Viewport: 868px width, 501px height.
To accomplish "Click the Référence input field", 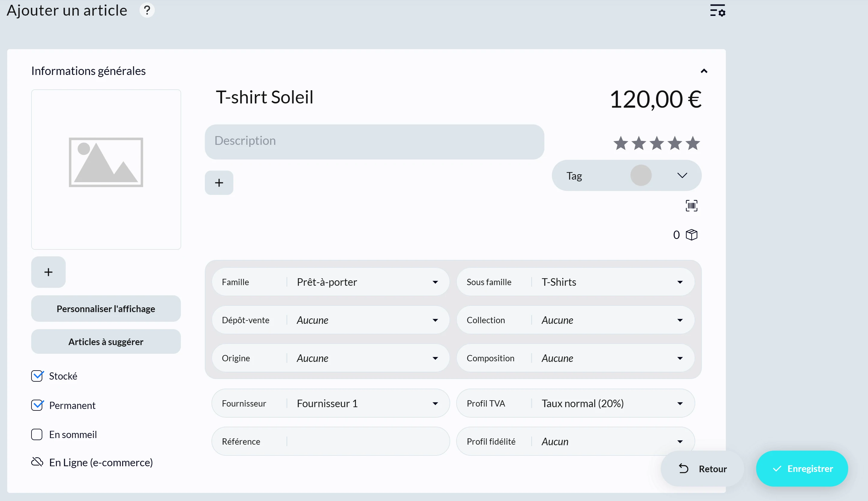I will pos(331,441).
